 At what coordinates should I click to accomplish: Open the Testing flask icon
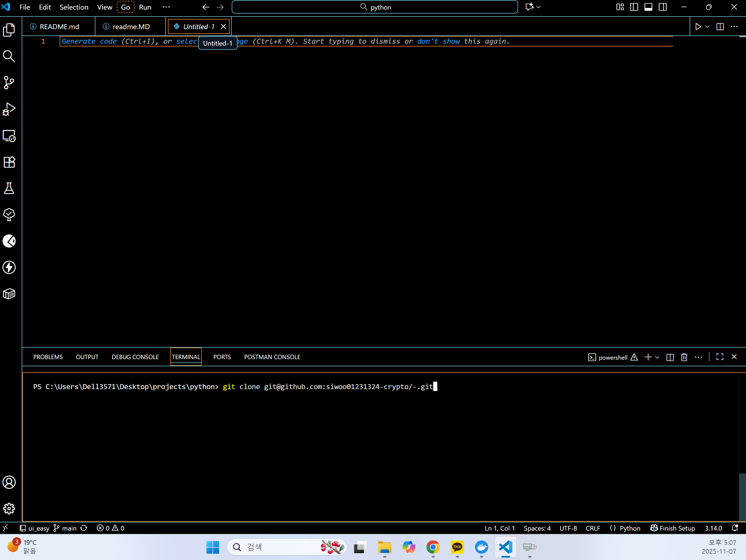tap(9, 188)
